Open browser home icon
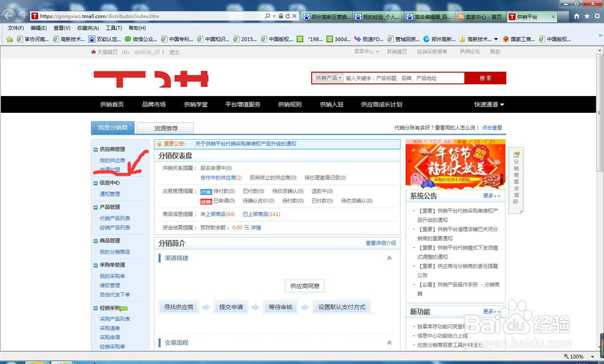The height and width of the screenshot is (364, 604). (576, 16)
